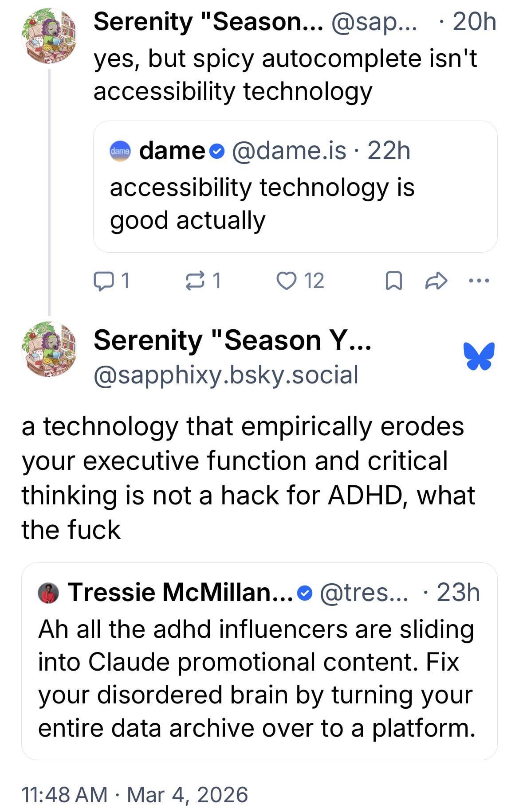Open Serenity's avatar in top post

point(49,35)
